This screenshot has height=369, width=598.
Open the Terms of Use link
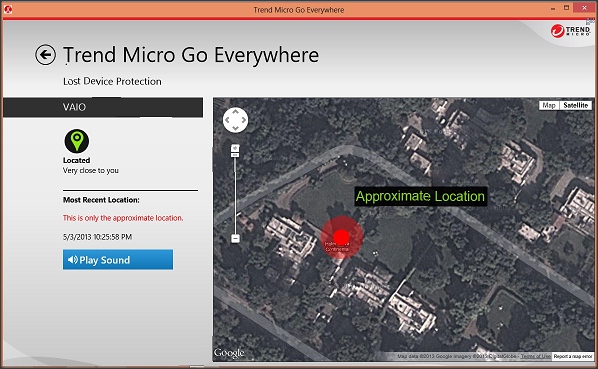(536, 356)
